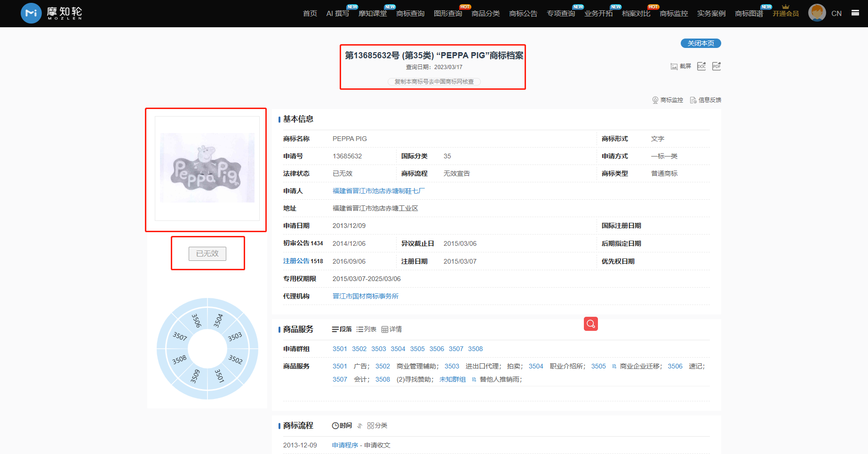Click the 截屏 screenshot icon
Screen dimensions: 868x454
[x=674, y=66]
